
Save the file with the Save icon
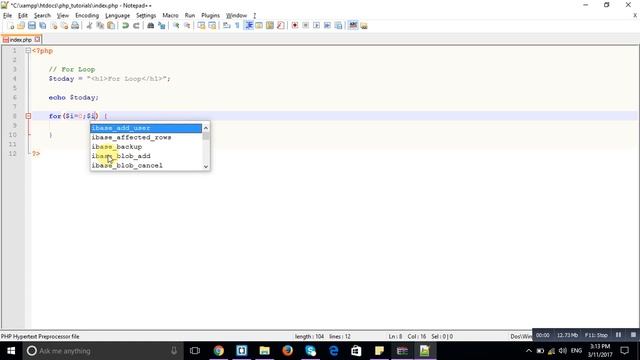32,26
